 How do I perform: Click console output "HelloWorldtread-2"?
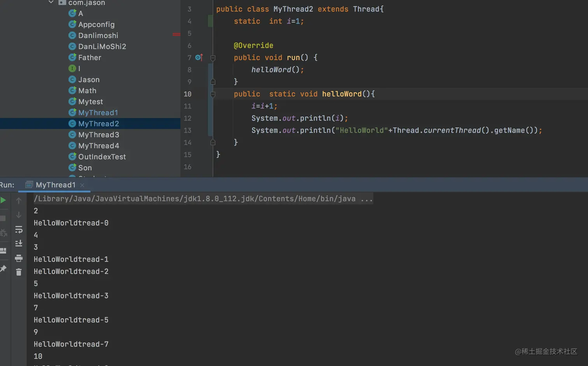71,272
